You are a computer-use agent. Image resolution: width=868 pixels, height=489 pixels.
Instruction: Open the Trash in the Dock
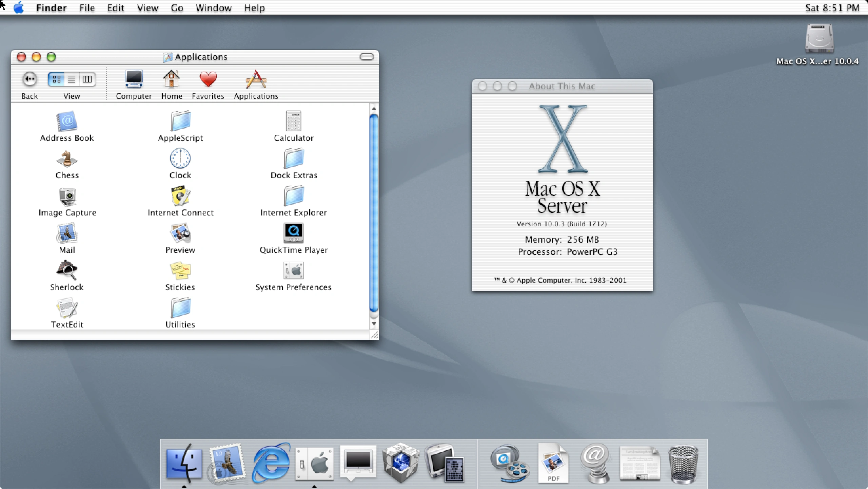point(683,464)
